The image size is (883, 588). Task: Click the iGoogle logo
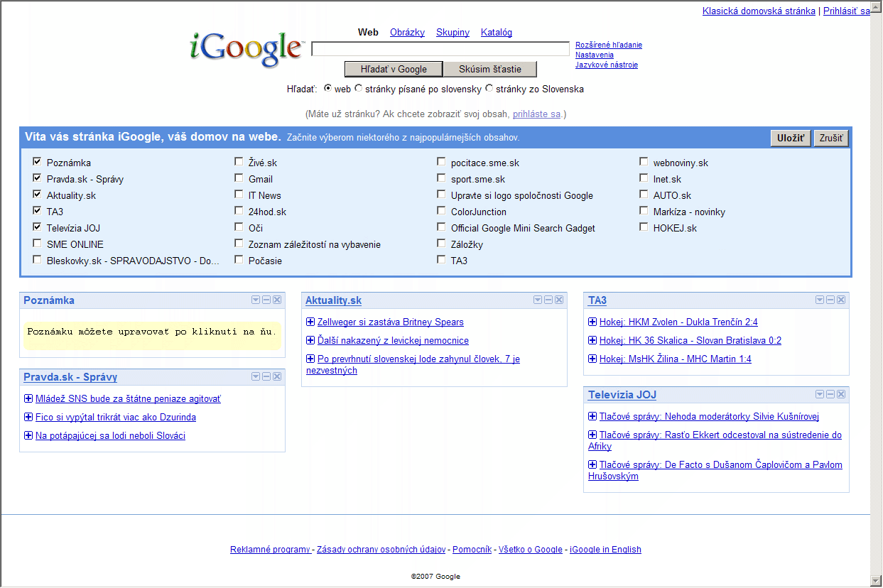click(247, 49)
